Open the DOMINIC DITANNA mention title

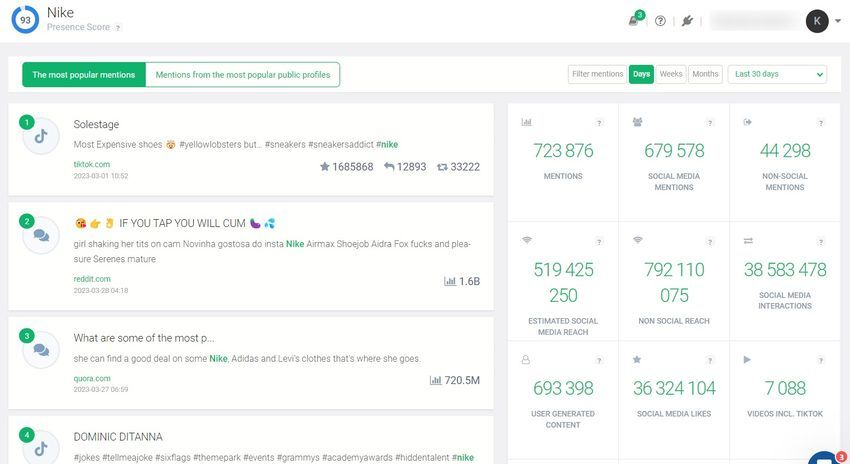click(118, 436)
